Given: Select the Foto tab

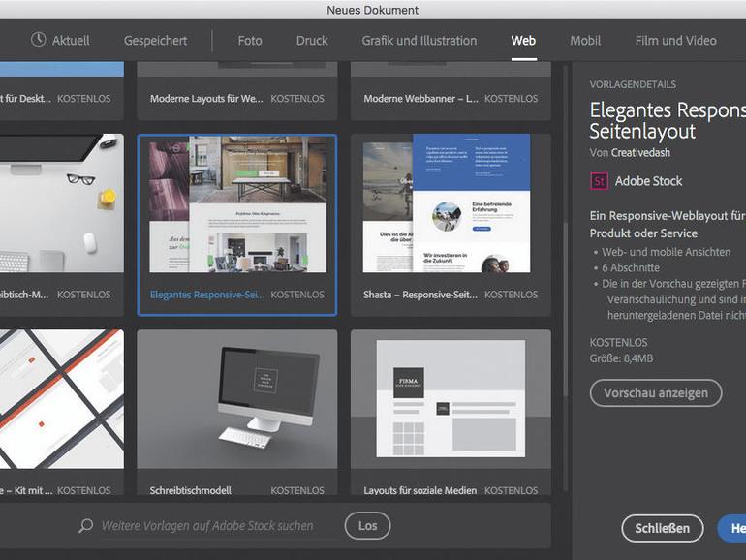Looking at the screenshot, I should [x=250, y=41].
